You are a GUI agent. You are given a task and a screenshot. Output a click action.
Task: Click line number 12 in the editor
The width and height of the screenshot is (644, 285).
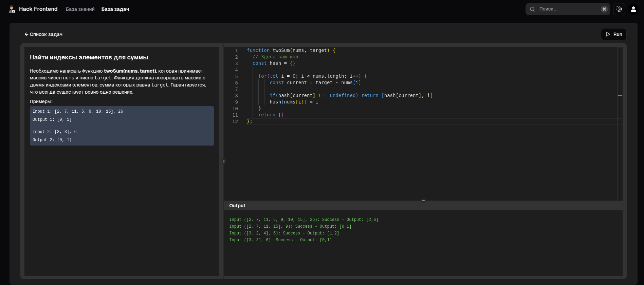(235, 121)
